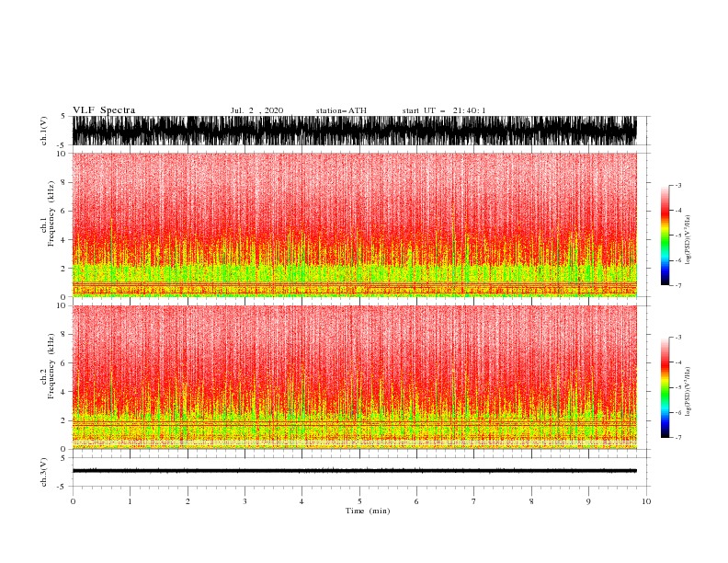Click the ch.1 spectrogram color bar

pyautogui.click(x=665, y=236)
